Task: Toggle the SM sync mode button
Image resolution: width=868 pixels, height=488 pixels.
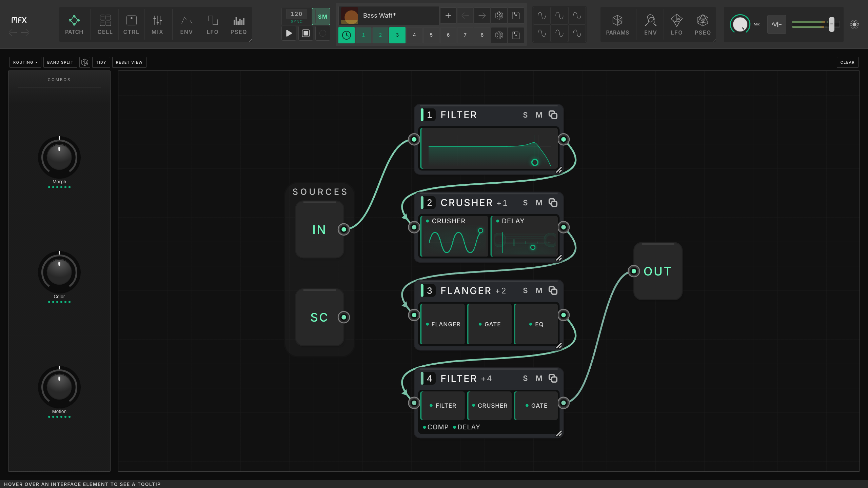Action: pos(321,16)
